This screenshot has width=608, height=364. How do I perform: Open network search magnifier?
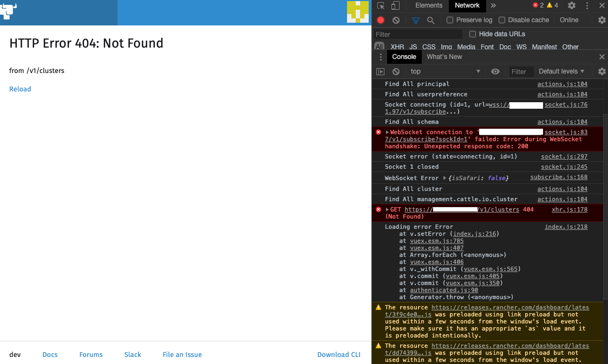click(x=430, y=20)
